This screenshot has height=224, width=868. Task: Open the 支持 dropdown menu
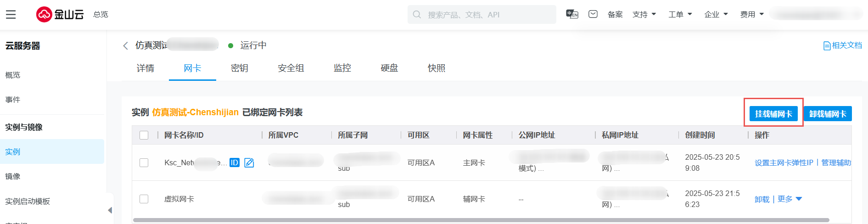[x=644, y=14]
